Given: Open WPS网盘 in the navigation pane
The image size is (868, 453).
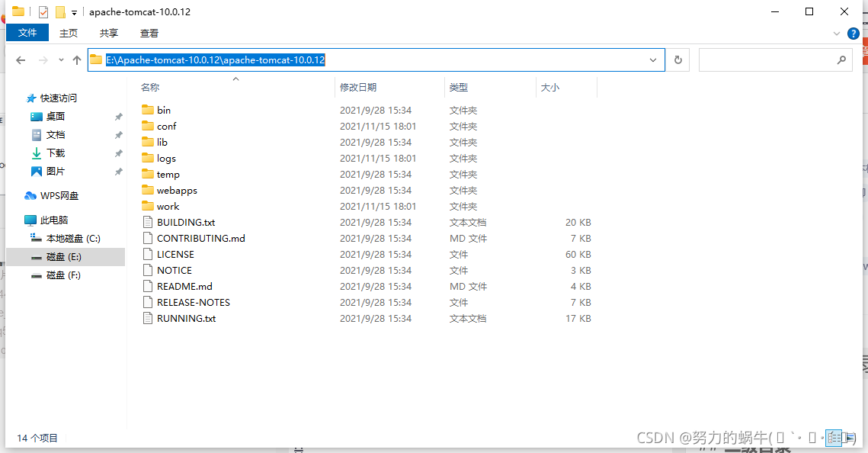Looking at the screenshot, I should 59,195.
